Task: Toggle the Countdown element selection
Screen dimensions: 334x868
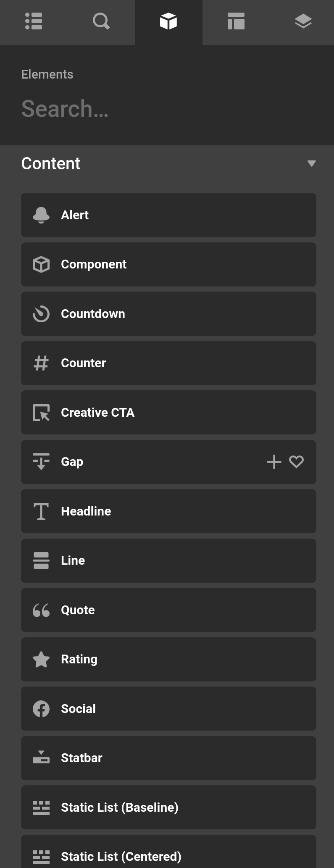Action: pos(168,314)
